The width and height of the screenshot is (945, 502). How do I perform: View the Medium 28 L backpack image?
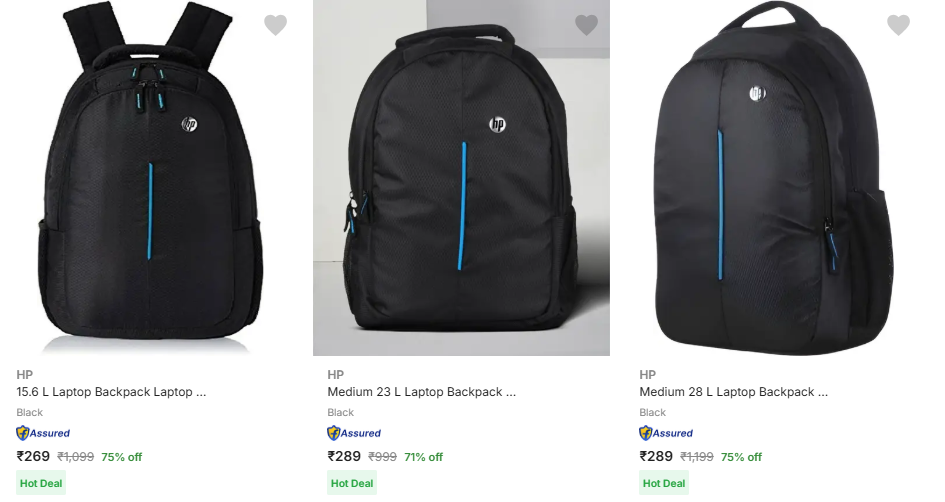click(x=773, y=178)
